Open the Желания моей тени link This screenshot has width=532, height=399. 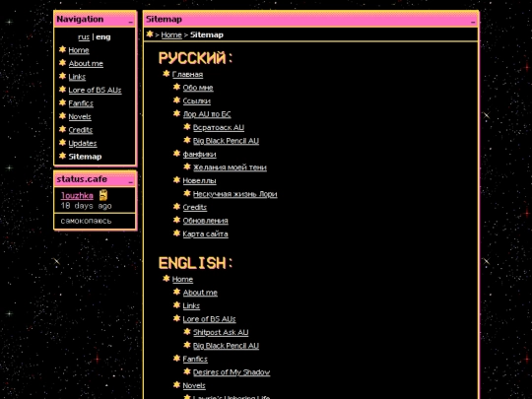pyautogui.click(x=230, y=167)
